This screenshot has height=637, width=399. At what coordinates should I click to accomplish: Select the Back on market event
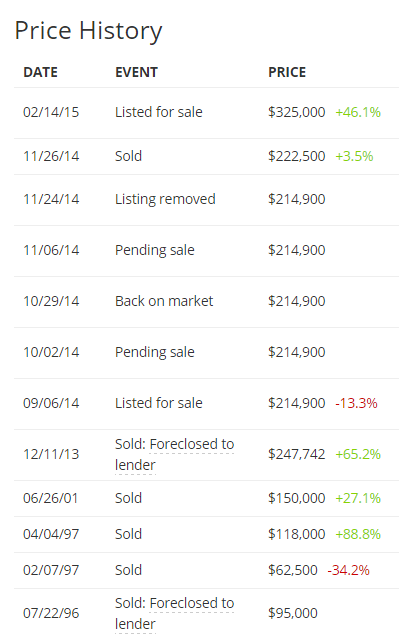coord(164,301)
